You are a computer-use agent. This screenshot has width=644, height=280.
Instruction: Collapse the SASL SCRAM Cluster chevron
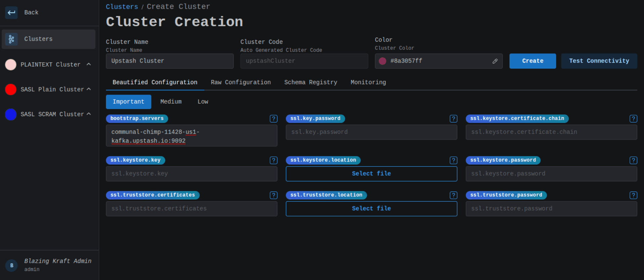[89, 114]
